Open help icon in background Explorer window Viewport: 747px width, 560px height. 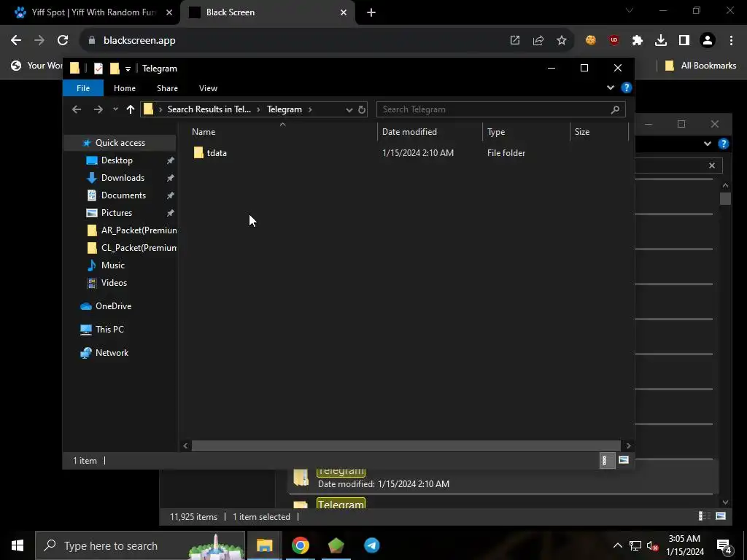[724, 144]
